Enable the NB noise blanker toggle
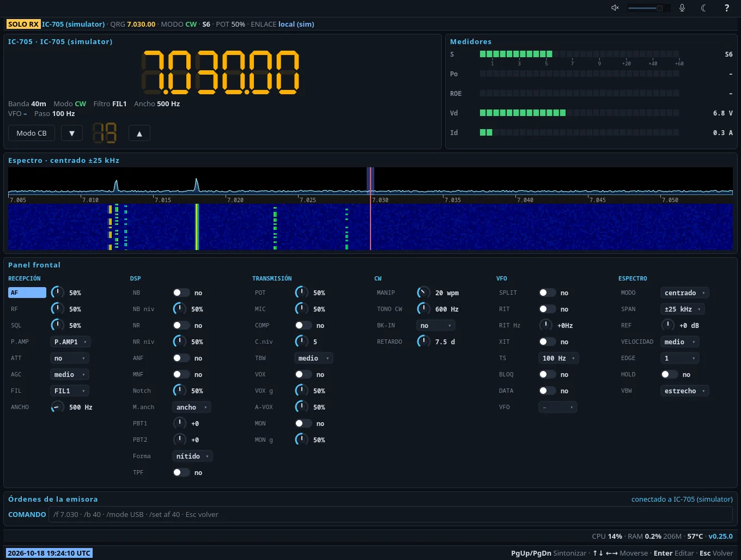 click(181, 293)
